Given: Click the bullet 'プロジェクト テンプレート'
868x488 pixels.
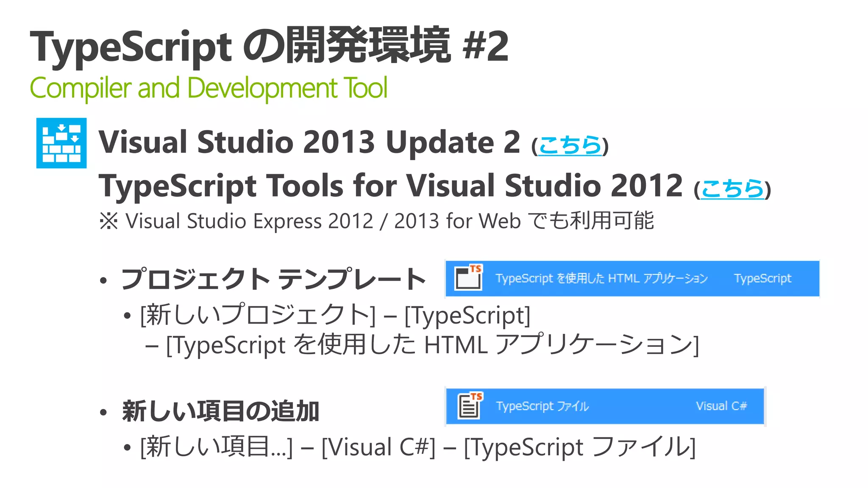Looking at the screenshot, I should (x=273, y=279).
